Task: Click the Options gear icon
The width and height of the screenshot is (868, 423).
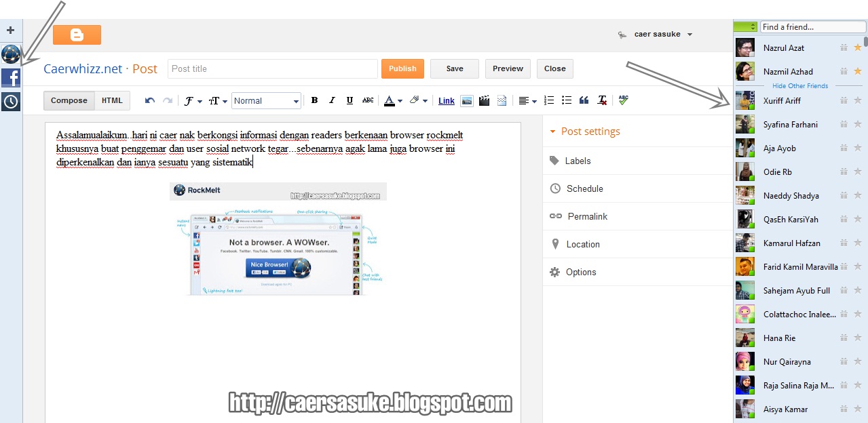Action: (x=554, y=272)
